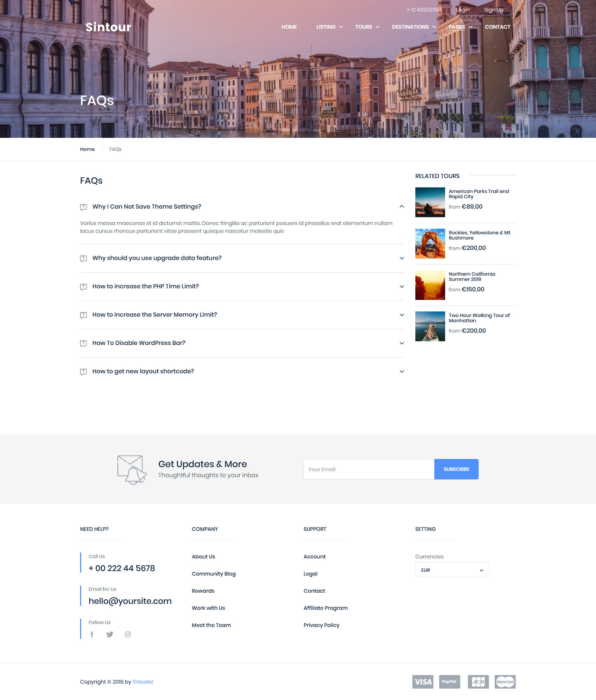This screenshot has width=596, height=700.
Task: Open the Facebook follow icon
Action: pos(92,634)
